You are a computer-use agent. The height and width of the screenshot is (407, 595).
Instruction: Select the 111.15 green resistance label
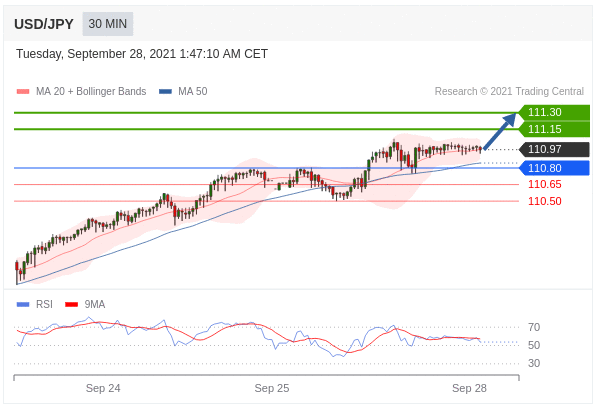pos(554,129)
